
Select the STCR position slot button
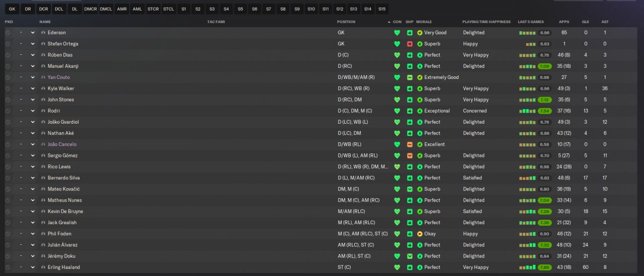[153, 9]
